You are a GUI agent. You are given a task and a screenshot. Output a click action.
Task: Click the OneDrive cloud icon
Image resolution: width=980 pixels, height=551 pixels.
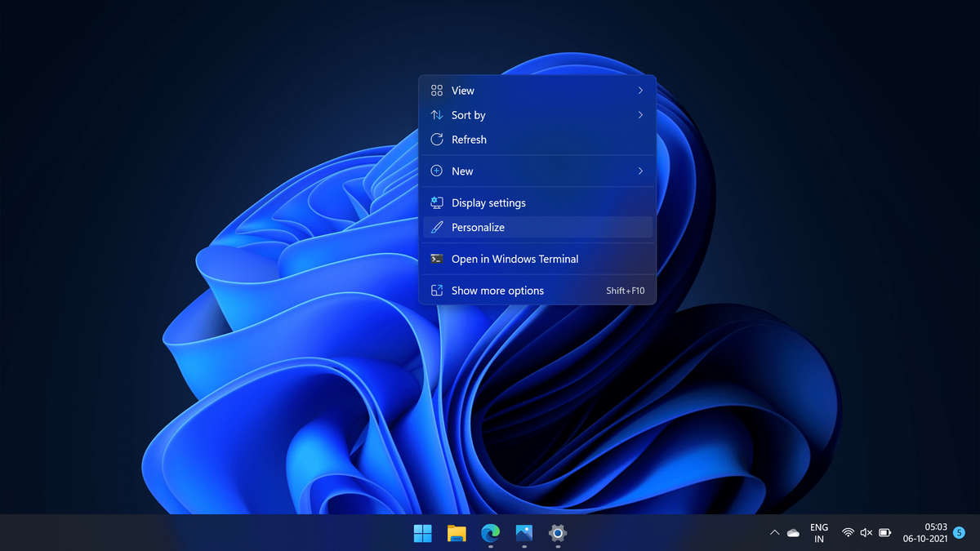[793, 532]
